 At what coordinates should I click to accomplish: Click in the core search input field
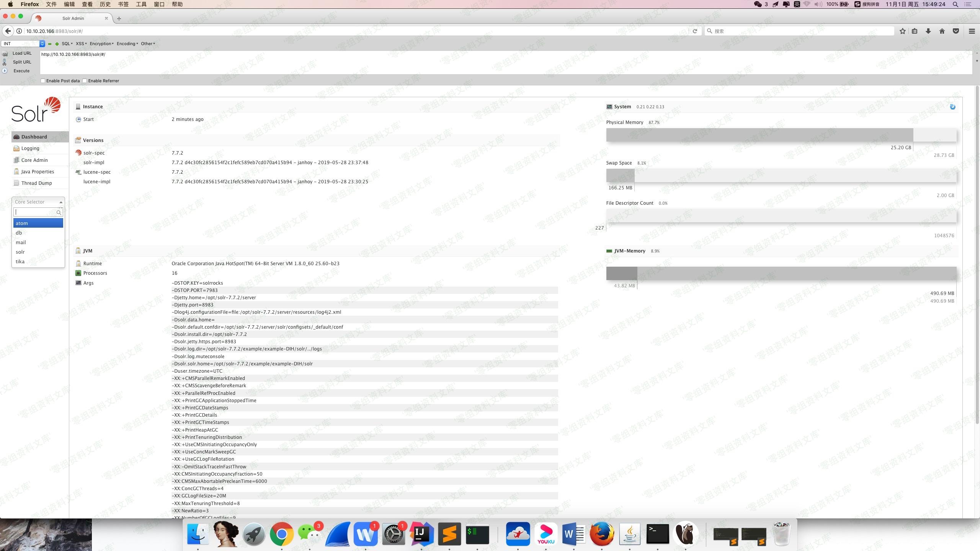[x=35, y=212]
